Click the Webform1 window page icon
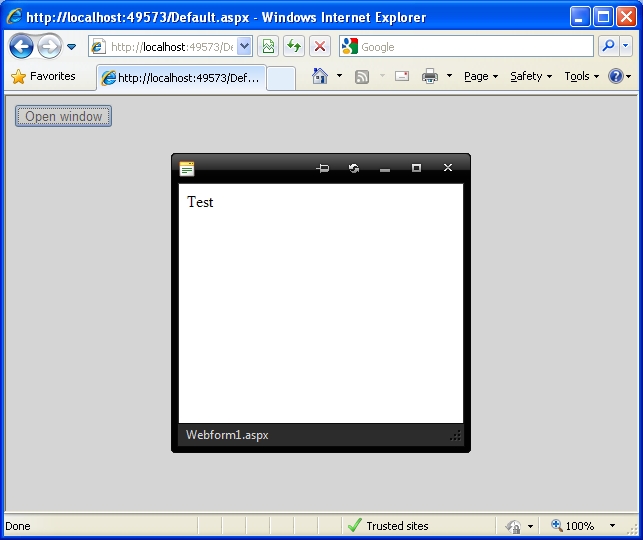Screen dimensions: 643x540 (187, 169)
